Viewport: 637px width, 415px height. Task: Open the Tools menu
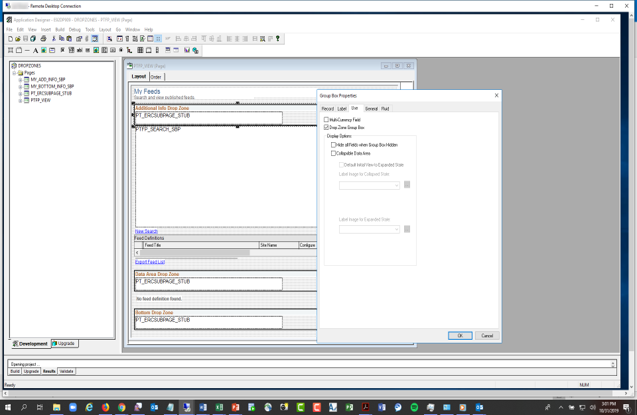pyautogui.click(x=90, y=30)
